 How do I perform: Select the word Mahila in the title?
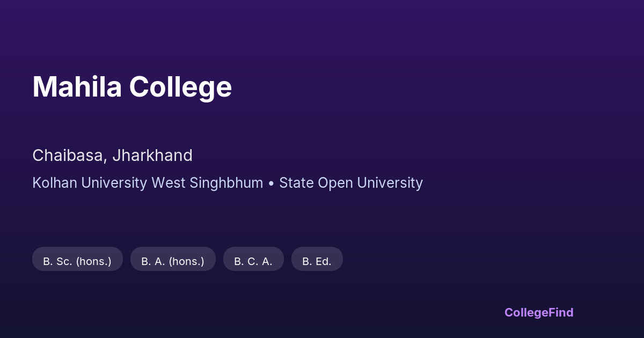(x=77, y=87)
